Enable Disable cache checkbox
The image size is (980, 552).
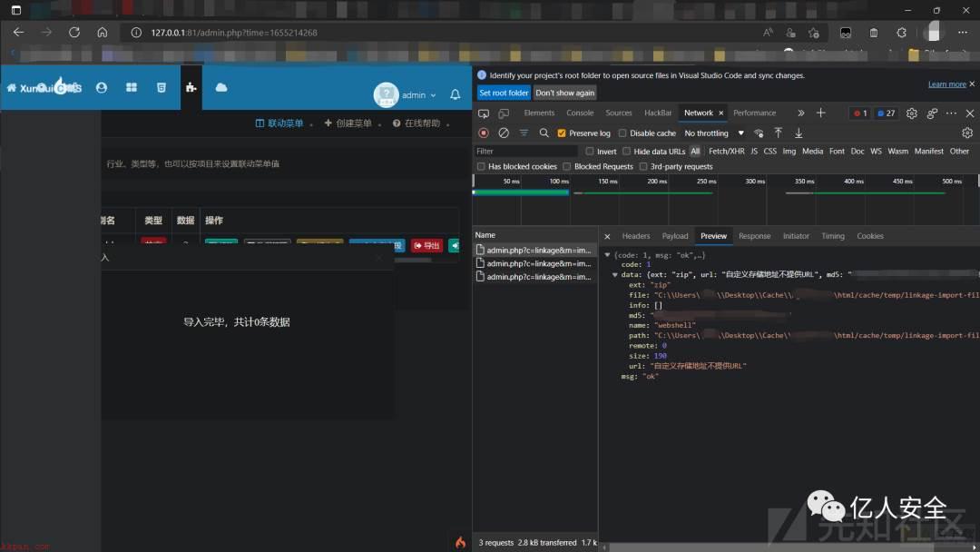click(x=622, y=133)
